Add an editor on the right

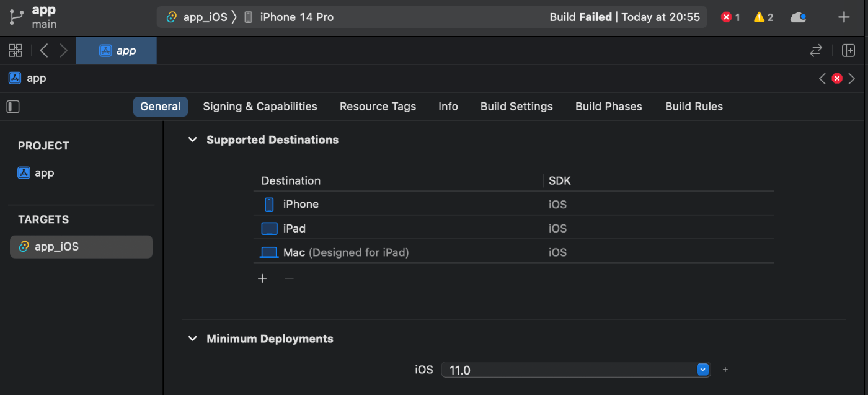coord(848,51)
